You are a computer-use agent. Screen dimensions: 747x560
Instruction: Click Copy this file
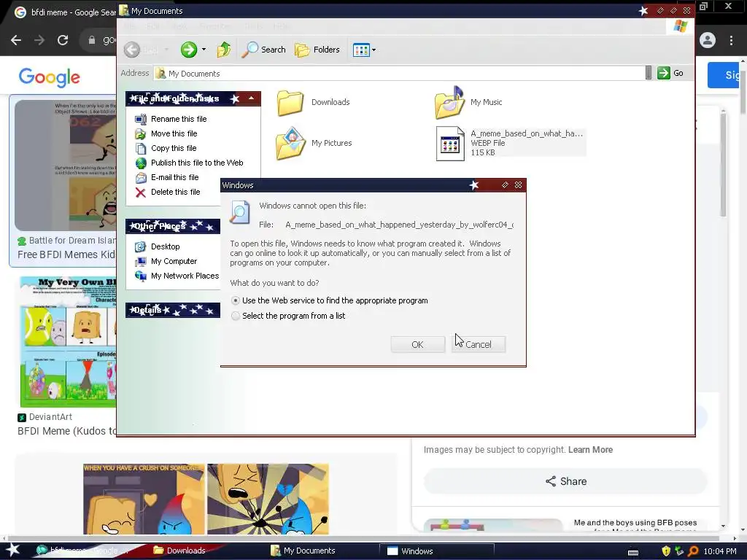(x=174, y=148)
